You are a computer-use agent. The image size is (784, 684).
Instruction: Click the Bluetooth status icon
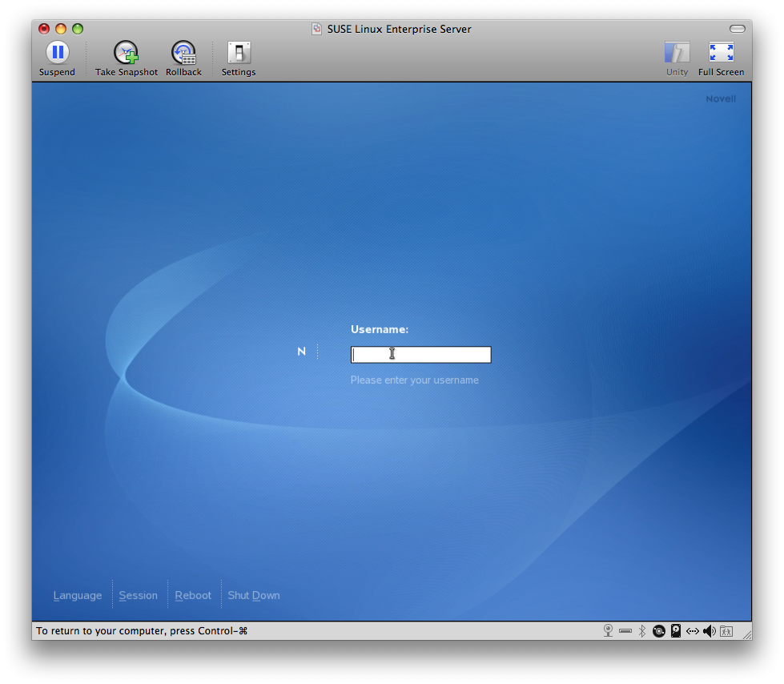point(642,631)
